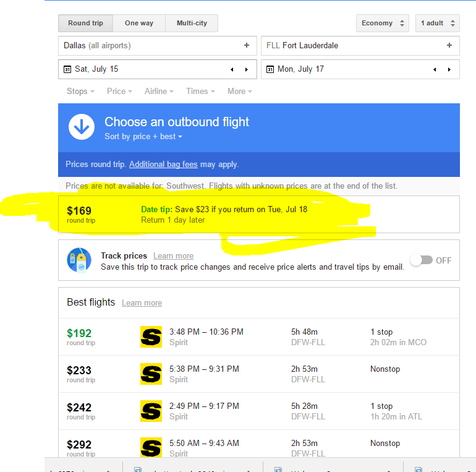Click the '2h 02m in MCO' layover text
The height and width of the screenshot is (472, 476).
click(398, 342)
